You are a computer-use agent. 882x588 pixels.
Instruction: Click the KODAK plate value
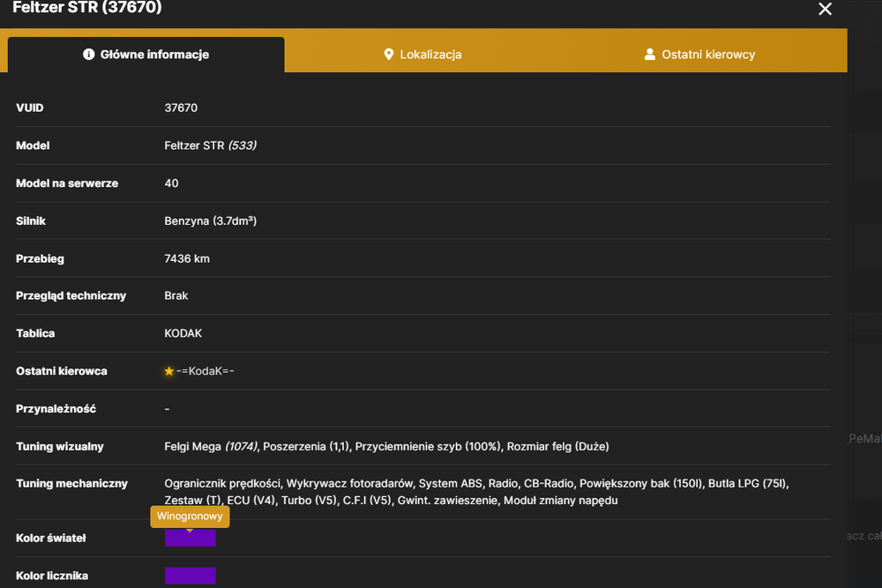(x=183, y=333)
